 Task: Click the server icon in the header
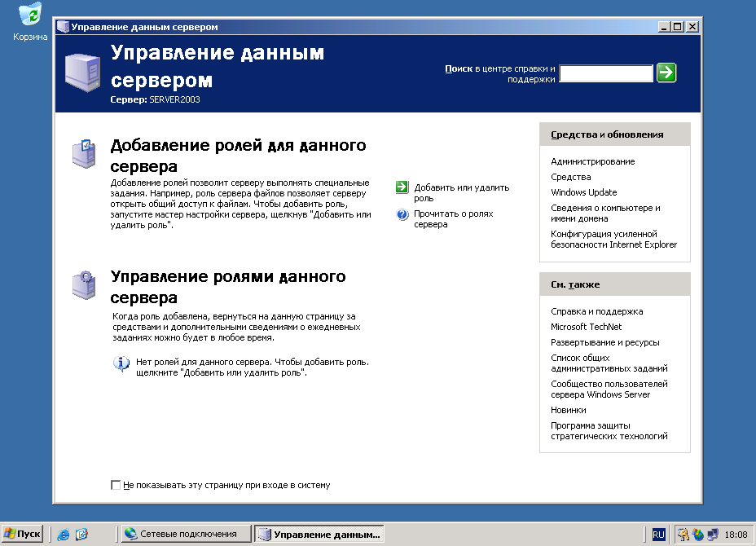click(83, 73)
